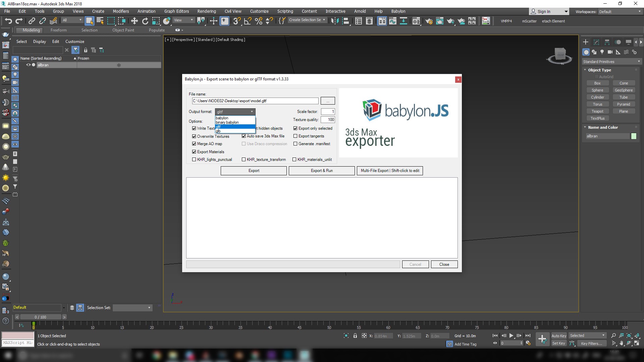The image size is (644, 362).
Task: Open the Mirror tool
Action: click(335, 21)
